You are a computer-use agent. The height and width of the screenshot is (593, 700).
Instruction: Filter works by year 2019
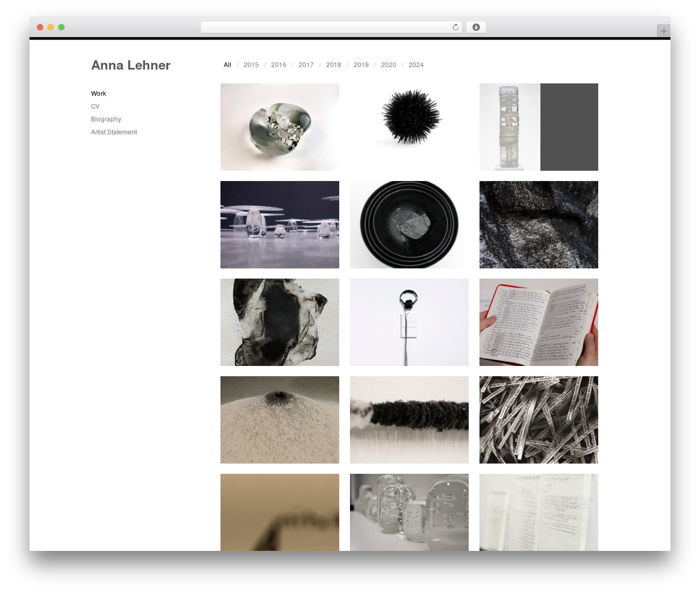click(361, 65)
